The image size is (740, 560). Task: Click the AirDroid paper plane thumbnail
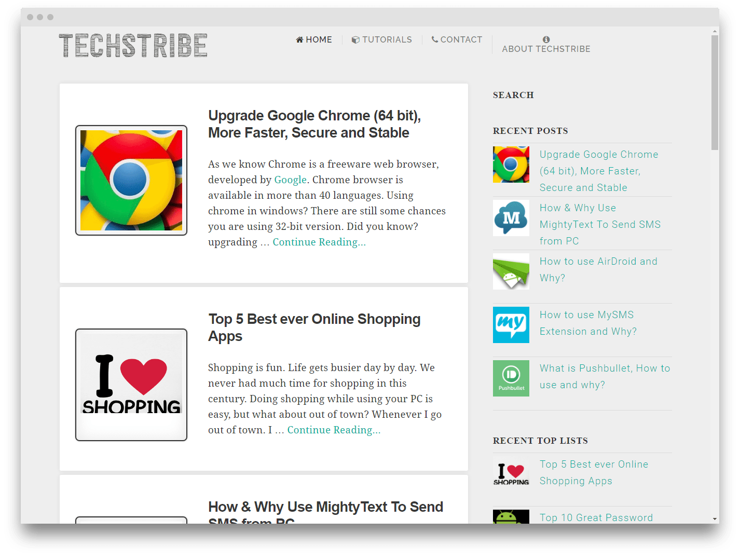[511, 271]
